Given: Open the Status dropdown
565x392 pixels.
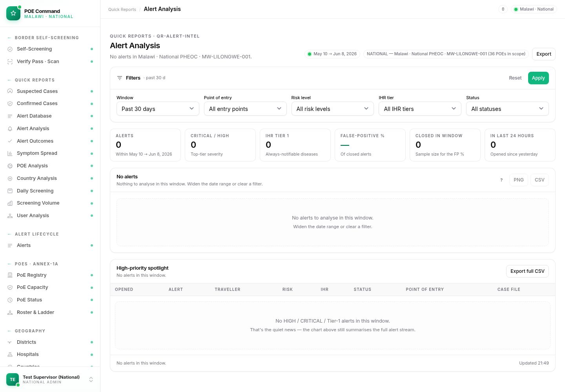Looking at the screenshot, I should tap(507, 109).
